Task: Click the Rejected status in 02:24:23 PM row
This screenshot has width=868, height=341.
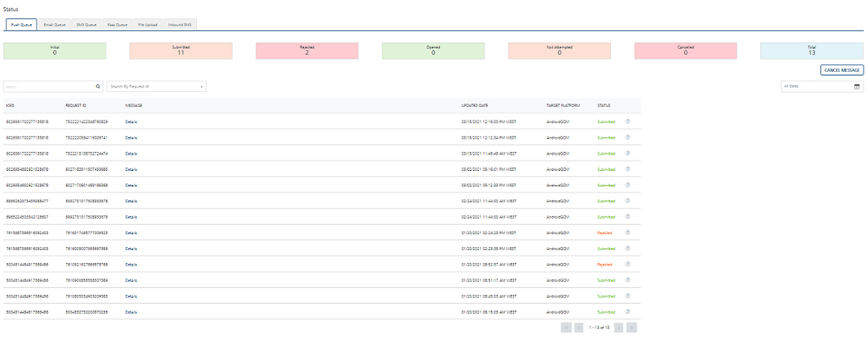Action: pyautogui.click(x=604, y=233)
